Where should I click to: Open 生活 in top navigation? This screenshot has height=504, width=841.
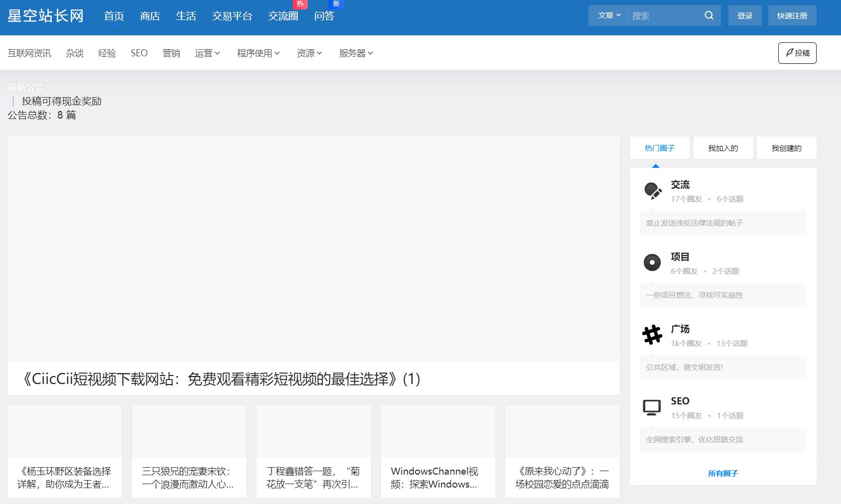186,16
